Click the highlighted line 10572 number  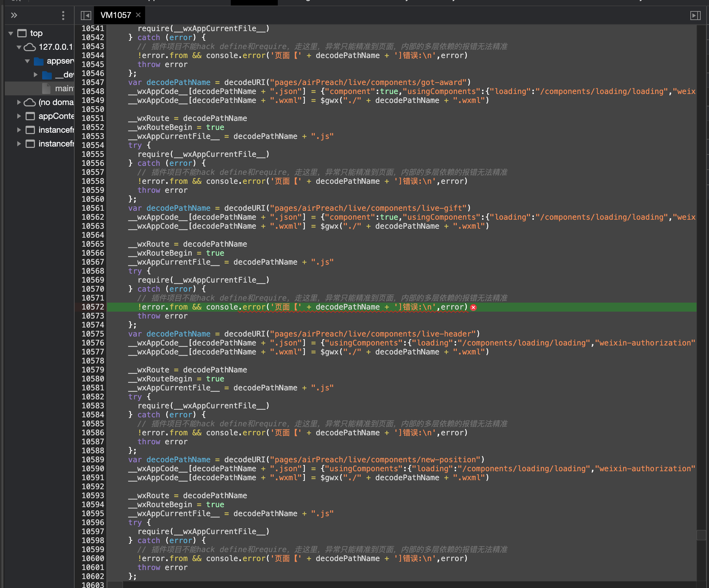tap(93, 307)
